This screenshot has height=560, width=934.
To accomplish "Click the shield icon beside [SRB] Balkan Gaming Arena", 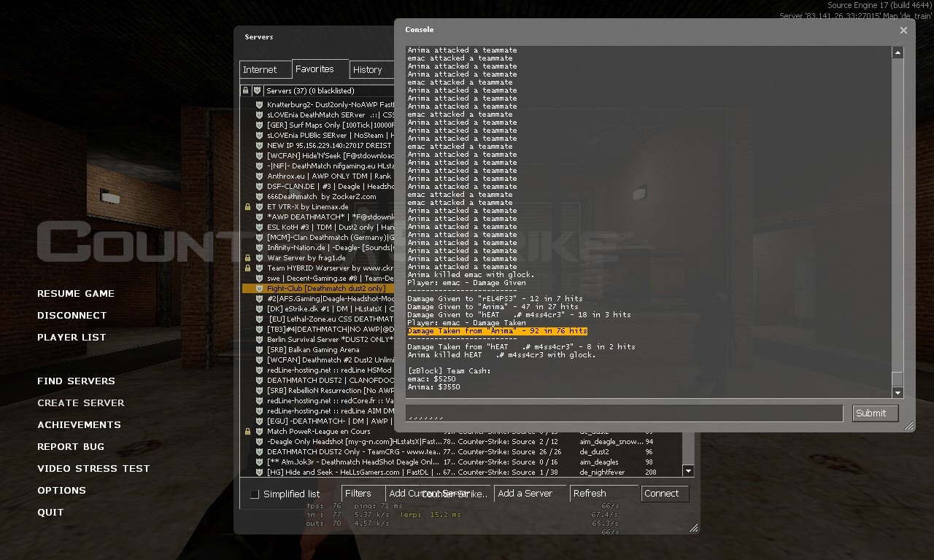I will pos(258,350).
